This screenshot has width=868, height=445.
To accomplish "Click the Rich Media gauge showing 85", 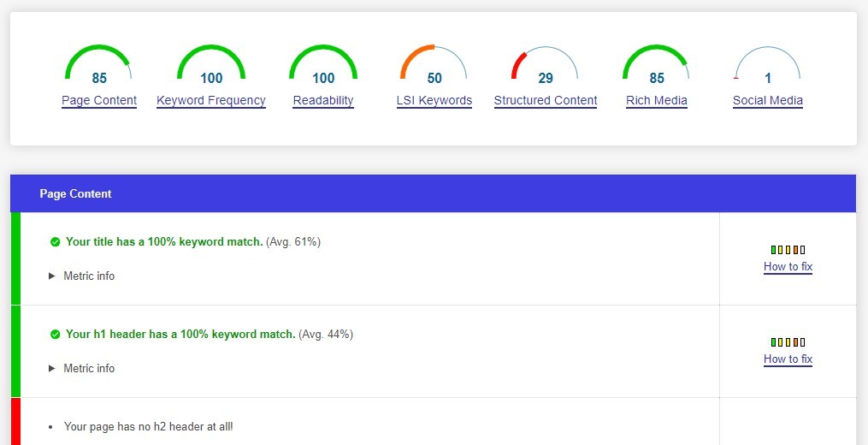I will pos(657,65).
